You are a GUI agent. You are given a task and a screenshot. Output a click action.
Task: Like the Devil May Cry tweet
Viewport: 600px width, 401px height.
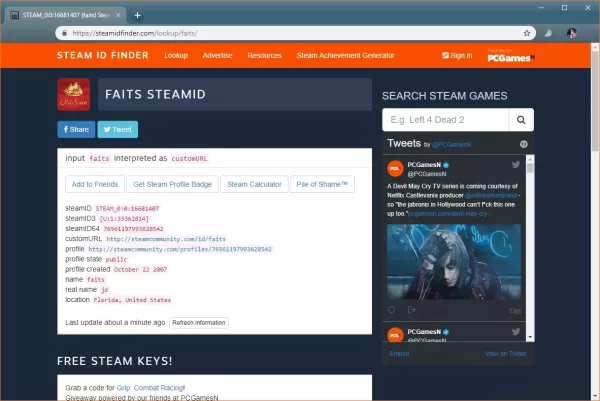coord(391,310)
